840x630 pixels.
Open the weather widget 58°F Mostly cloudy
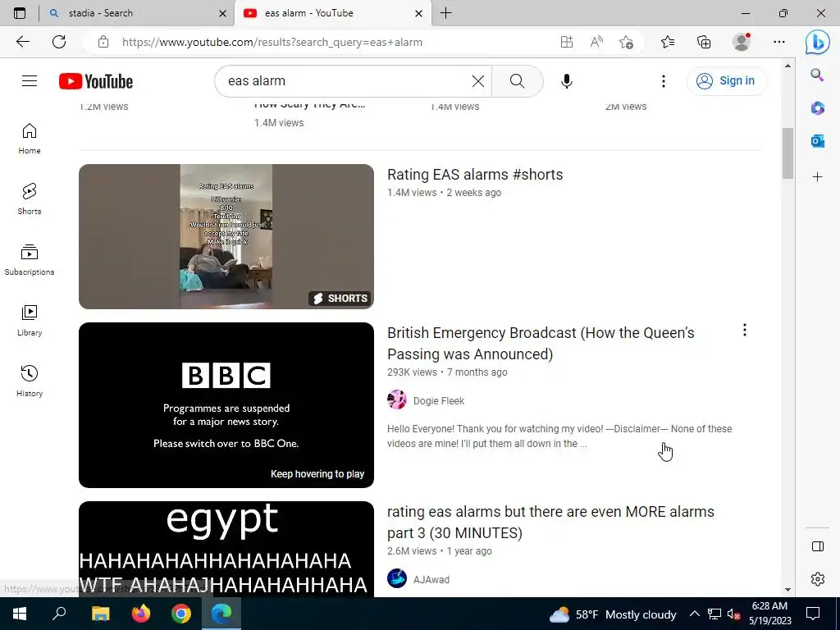coord(612,614)
